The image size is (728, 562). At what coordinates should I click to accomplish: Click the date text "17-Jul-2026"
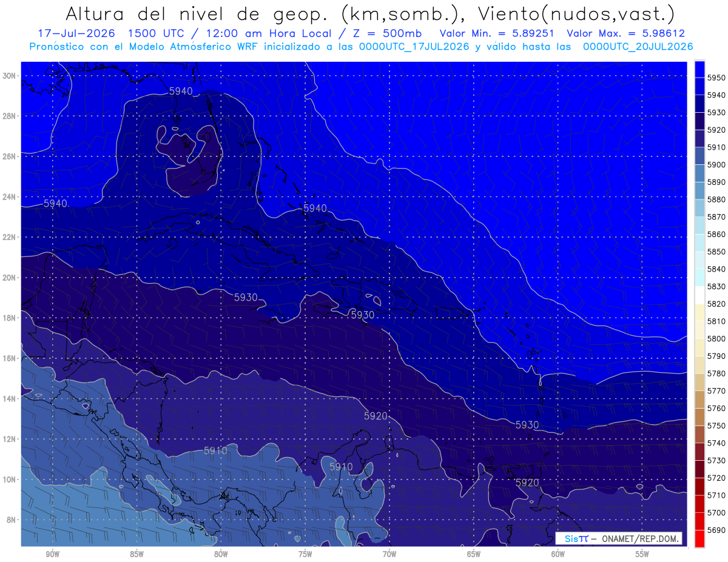[x=76, y=33]
